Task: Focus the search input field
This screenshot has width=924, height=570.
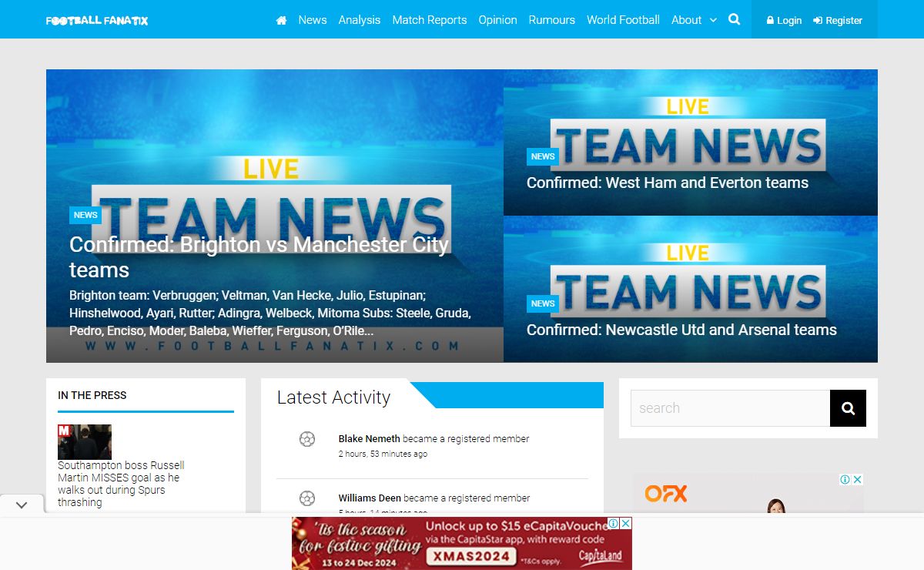Action: click(730, 408)
